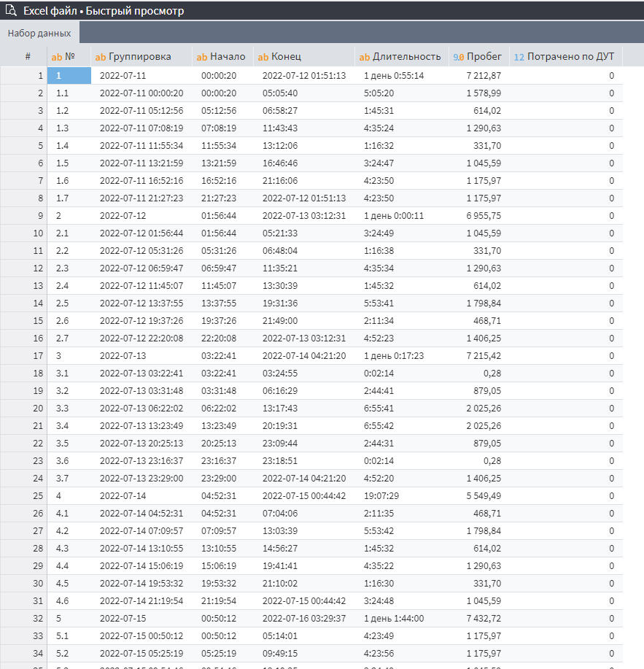Select the Начало cell 06:22:02
The height and width of the screenshot is (669, 644).
click(219, 408)
